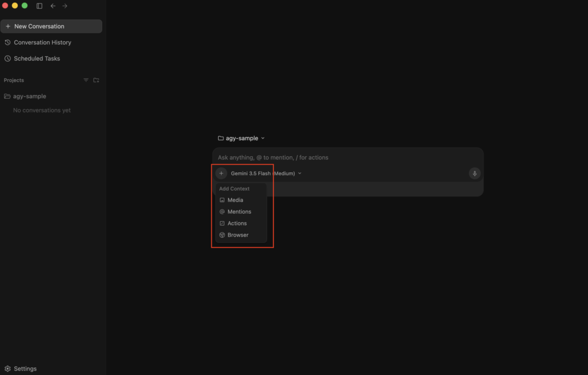Collapse the agy-sample project in sidebar
This screenshot has height=375, width=588.
click(25, 96)
